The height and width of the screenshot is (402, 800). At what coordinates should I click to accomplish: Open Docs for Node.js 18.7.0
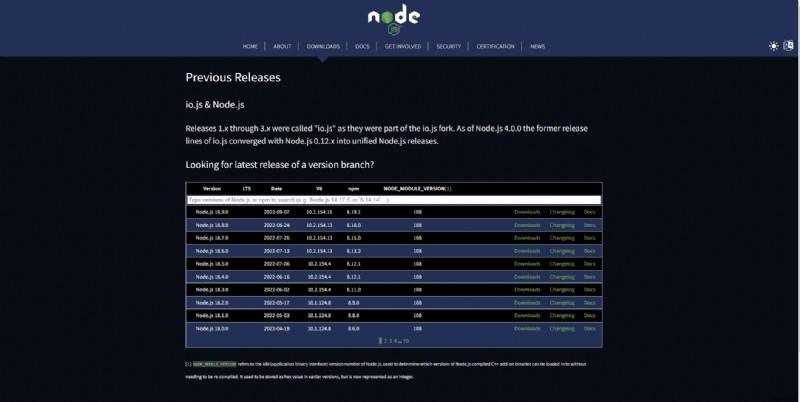pos(590,238)
